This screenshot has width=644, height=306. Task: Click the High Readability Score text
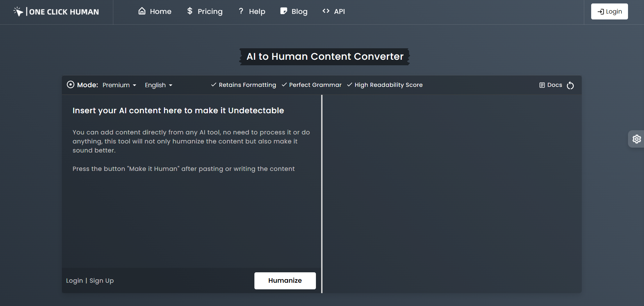coord(389,85)
